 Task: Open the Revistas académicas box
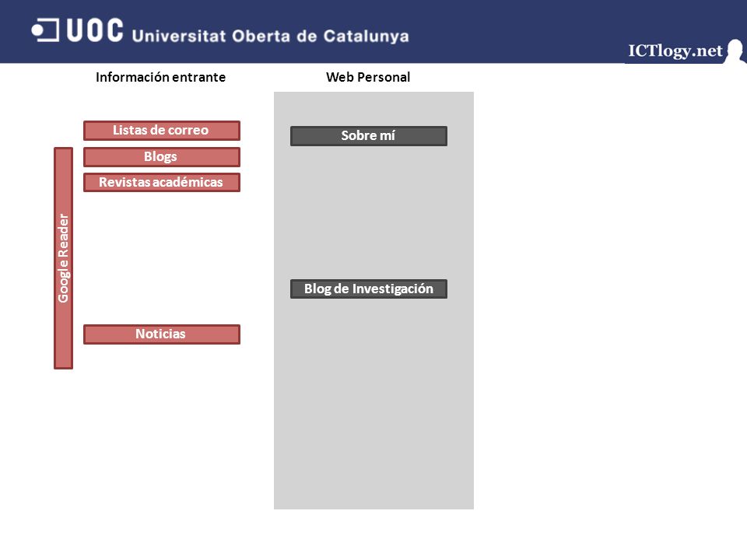coord(162,182)
